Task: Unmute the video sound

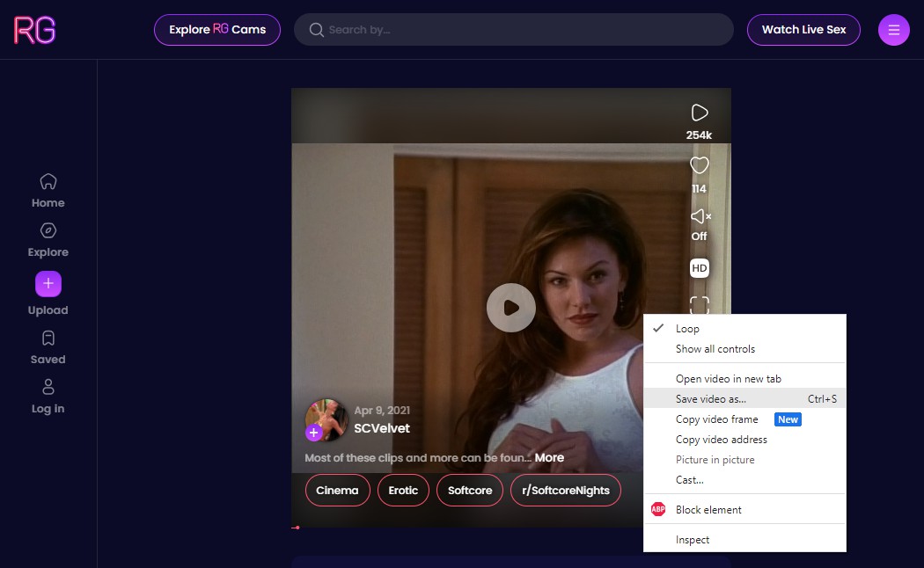Action: click(698, 216)
